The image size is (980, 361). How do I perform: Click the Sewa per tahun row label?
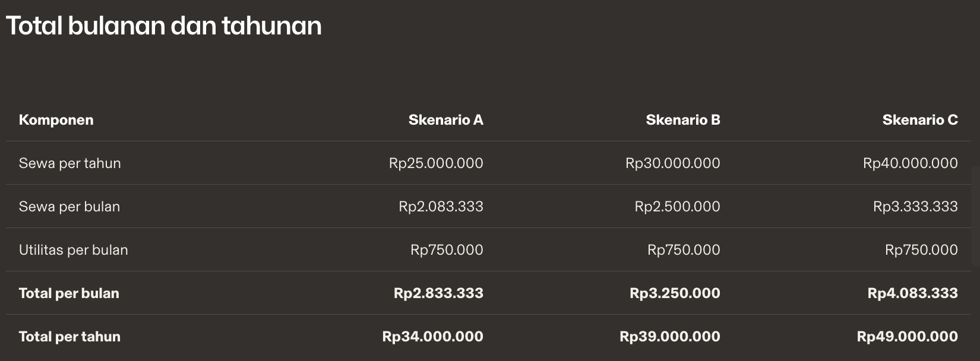[x=69, y=163]
